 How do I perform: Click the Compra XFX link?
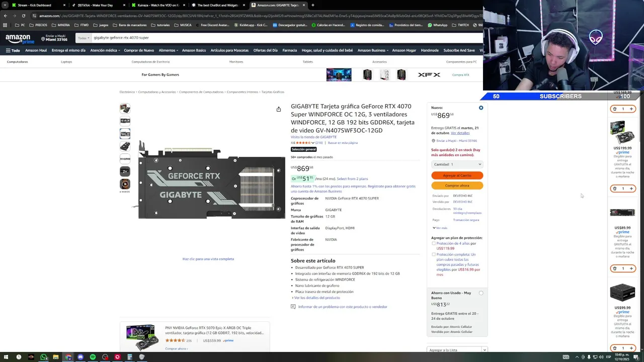click(460, 75)
